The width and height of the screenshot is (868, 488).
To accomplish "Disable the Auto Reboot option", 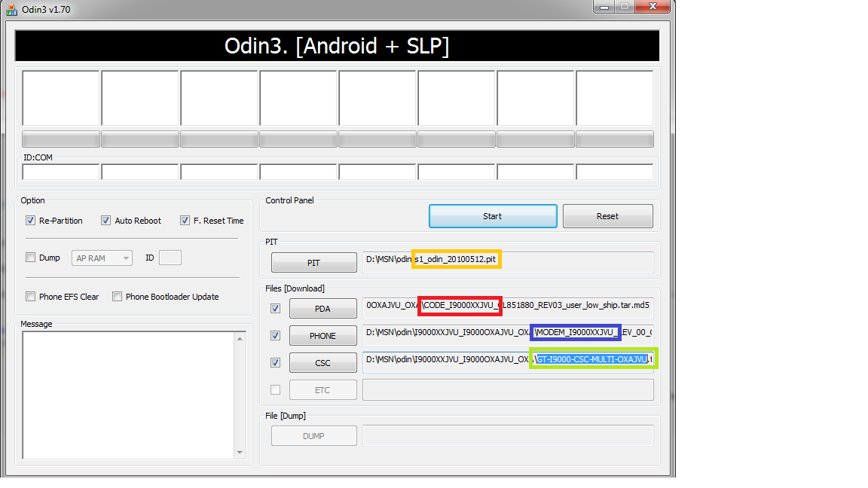I will (x=105, y=220).
